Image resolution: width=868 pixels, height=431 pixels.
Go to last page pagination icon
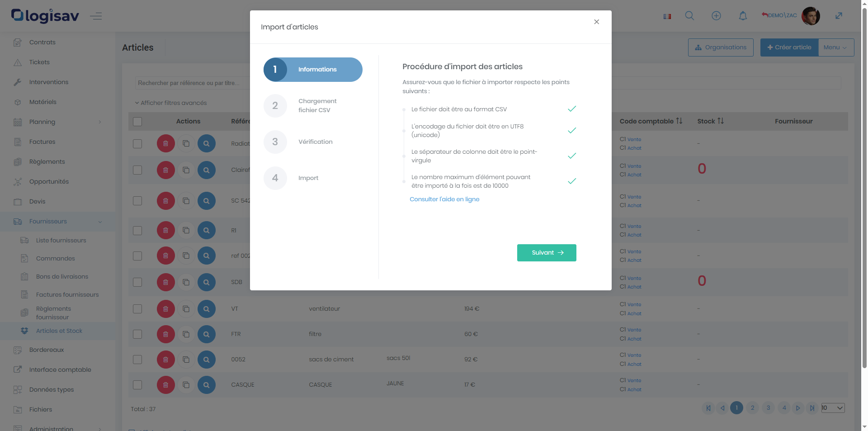coord(812,408)
